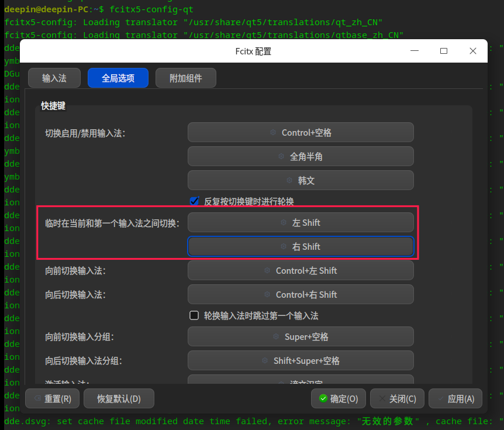Click the 关闭(C) button
This screenshot has height=430, width=504.
(x=397, y=398)
